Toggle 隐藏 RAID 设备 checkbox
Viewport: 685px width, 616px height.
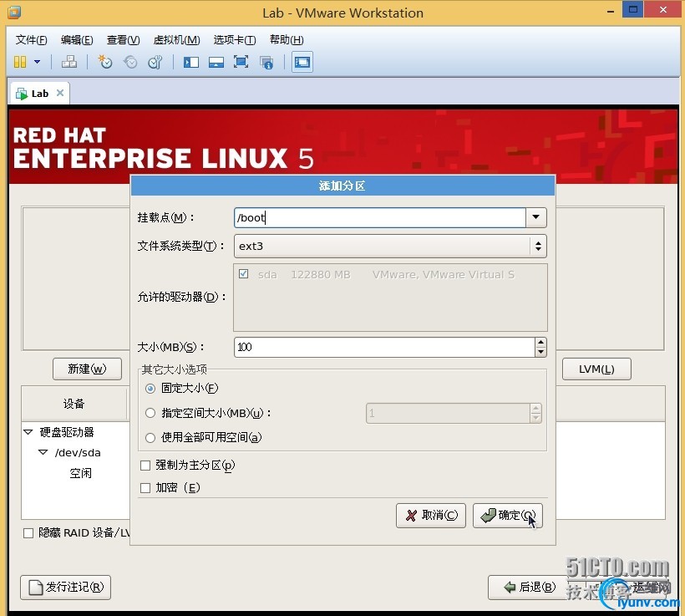coord(28,533)
